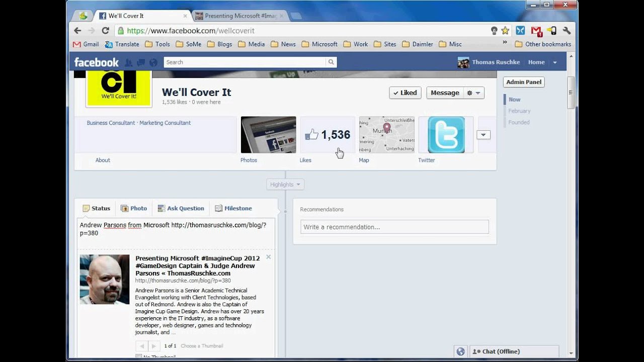
Task: Click the Message button
Action: click(445, 93)
